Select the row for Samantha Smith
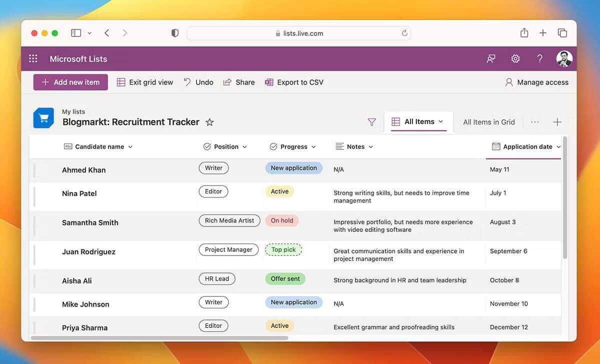This screenshot has height=364, width=600. coord(90,222)
